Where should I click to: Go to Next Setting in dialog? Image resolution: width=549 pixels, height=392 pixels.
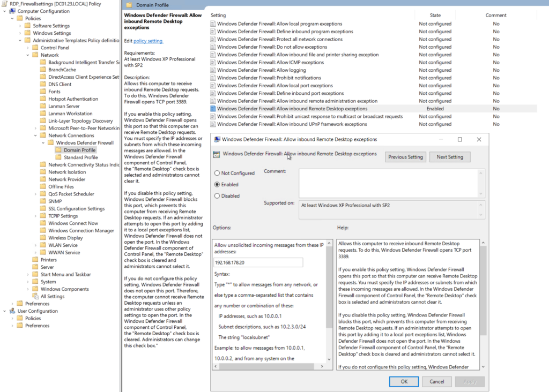point(450,157)
